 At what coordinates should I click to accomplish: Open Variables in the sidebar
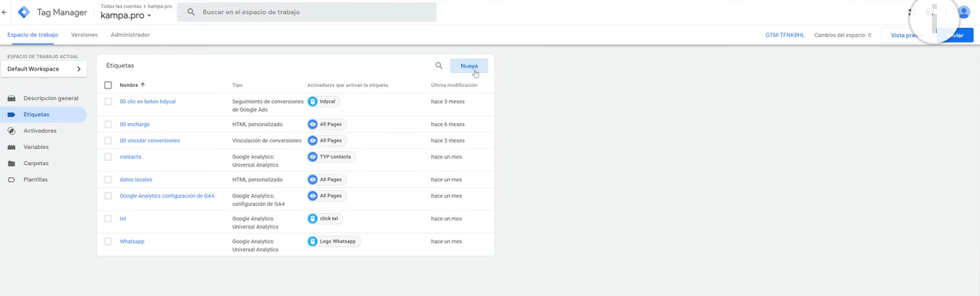[36, 147]
